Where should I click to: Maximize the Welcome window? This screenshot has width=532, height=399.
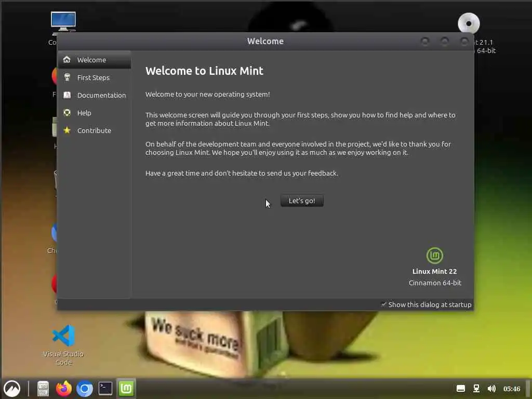pos(445,42)
